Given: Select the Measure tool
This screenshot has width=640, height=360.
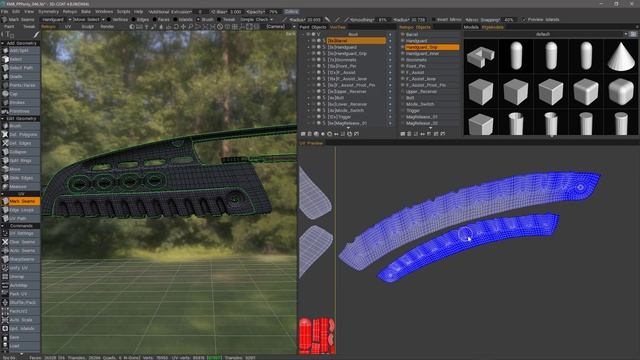Looking at the screenshot, I should tap(20, 187).
